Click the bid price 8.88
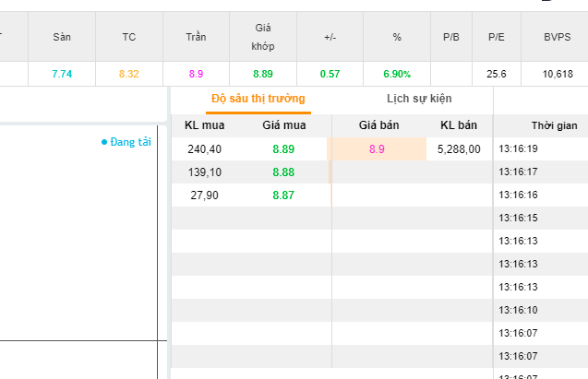This screenshot has width=588, height=379. [283, 172]
